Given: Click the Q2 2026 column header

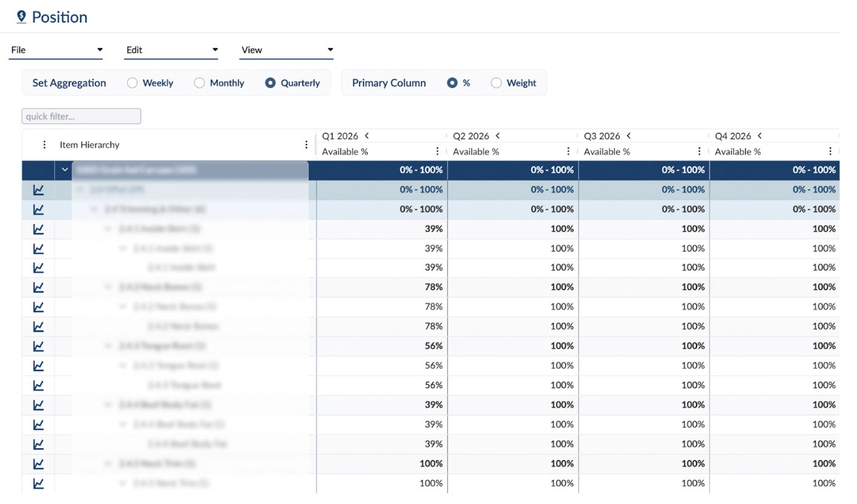Looking at the screenshot, I should point(471,136).
